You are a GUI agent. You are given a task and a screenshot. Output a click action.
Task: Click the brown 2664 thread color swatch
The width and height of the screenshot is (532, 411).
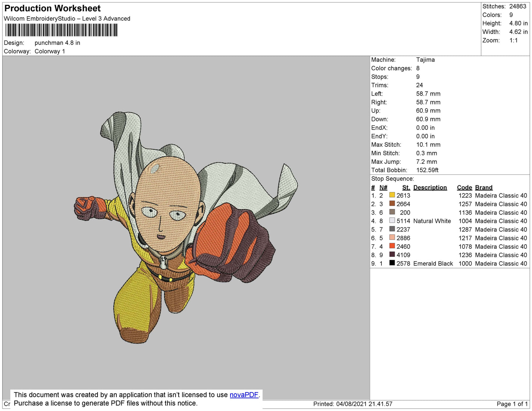tap(392, 203)
